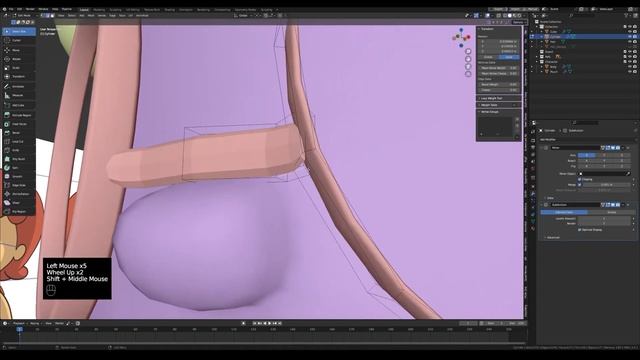Screen dimensions: 640x360
Task: Select the Shrink/Fatten tool
Action: click(19, 194)
